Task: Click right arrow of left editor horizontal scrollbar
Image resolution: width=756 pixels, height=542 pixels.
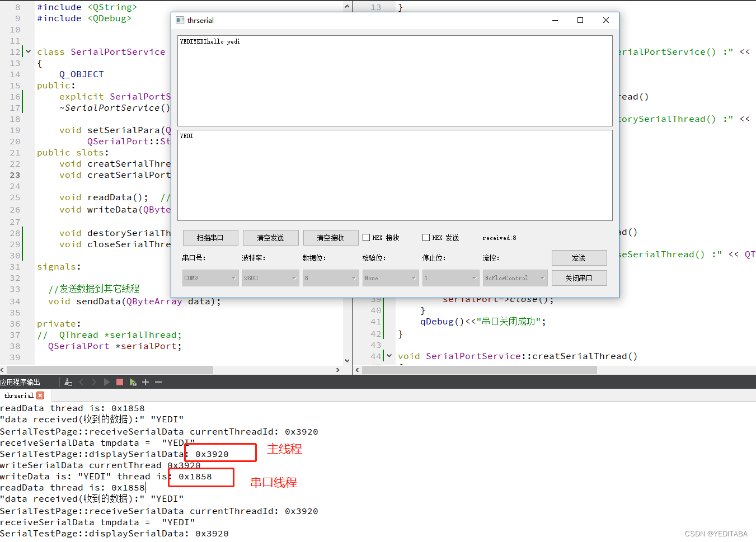Action: point(337,370)
